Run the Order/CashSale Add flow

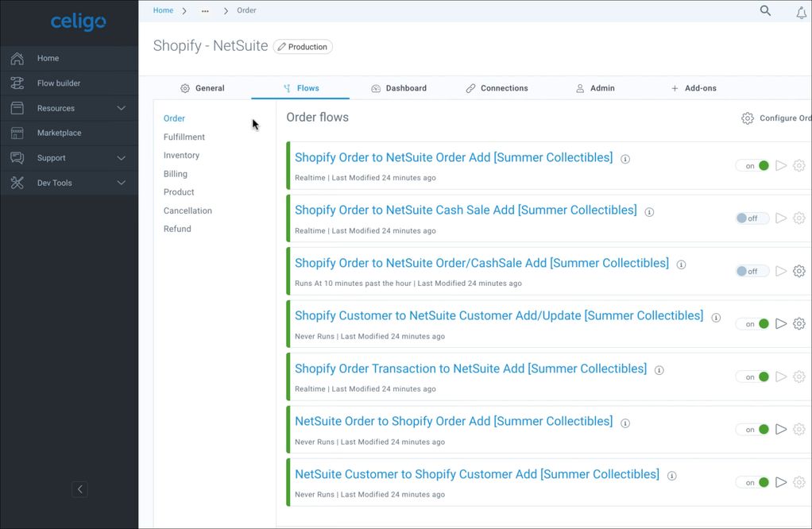pyautogui.click(x=781, y=271)
